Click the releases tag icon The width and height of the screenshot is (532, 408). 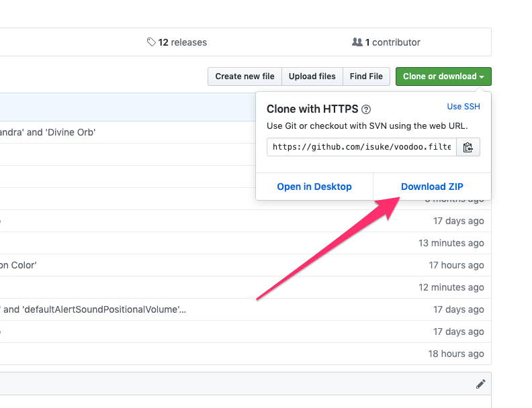click(x=151, y=42)
